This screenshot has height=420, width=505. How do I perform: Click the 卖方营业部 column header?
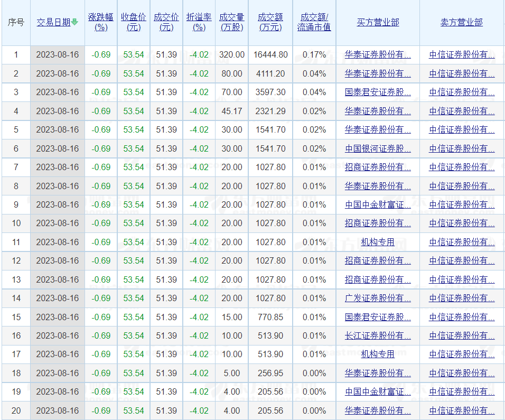[462, 22]
